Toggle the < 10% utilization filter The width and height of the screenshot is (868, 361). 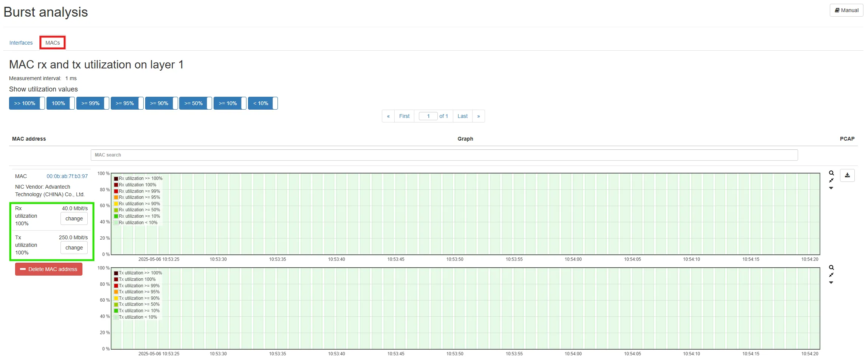pos(261,103)
